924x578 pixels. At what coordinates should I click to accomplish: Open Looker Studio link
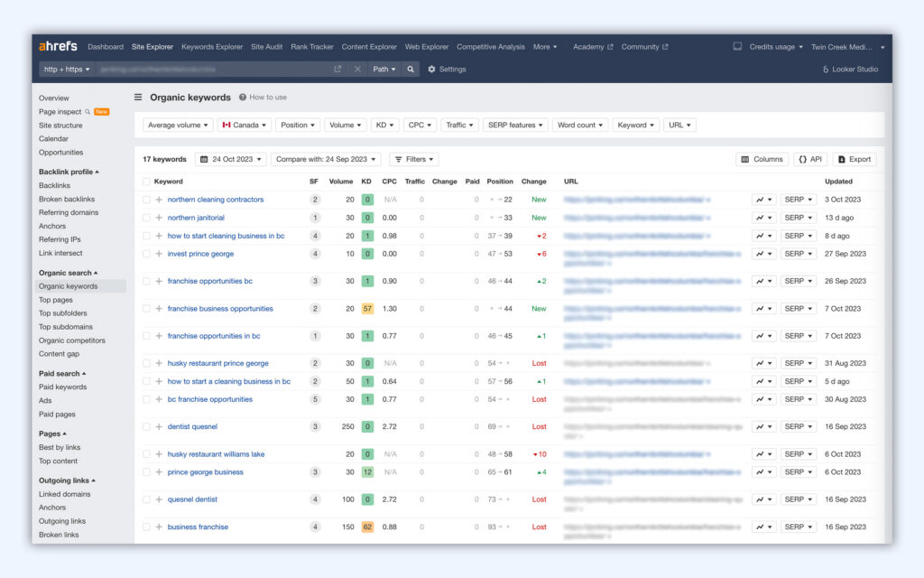point(850,69)
